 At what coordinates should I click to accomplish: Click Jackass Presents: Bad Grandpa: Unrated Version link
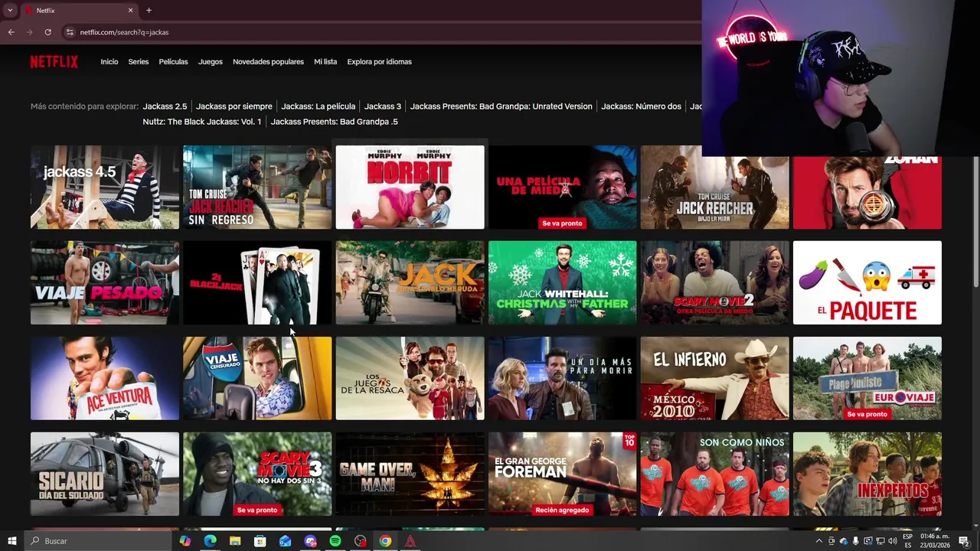[501, 106]
